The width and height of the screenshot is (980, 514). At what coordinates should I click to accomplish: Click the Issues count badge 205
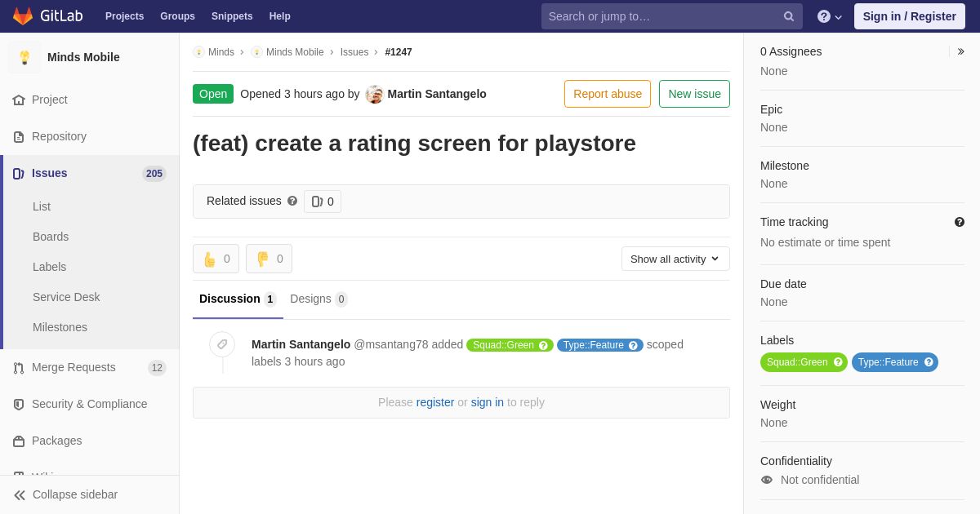154,174
